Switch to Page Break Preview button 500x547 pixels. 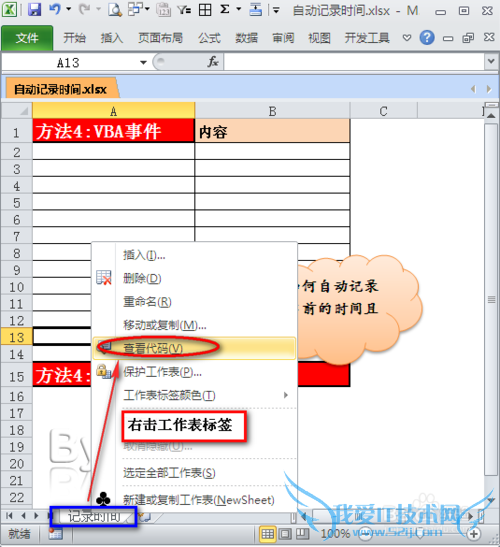coord(303,534)
